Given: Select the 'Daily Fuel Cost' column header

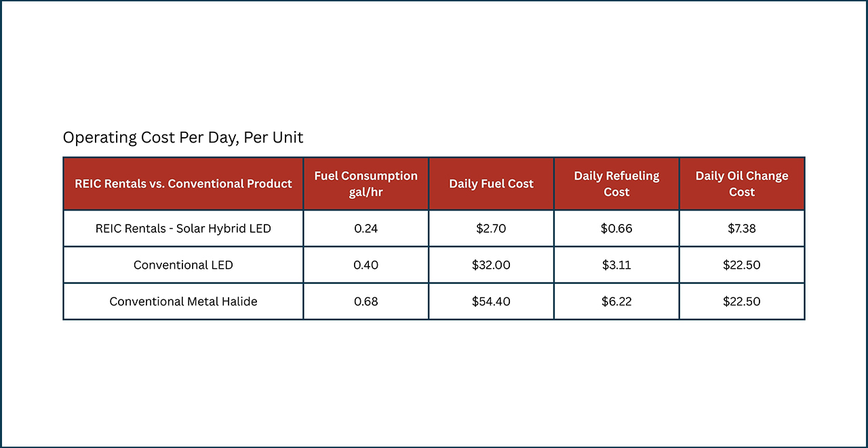Looking at the screenshot, I should coord(491,184).
